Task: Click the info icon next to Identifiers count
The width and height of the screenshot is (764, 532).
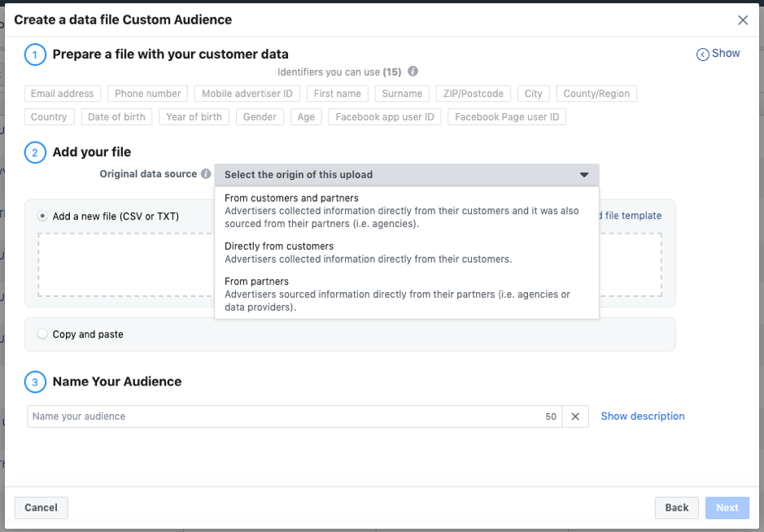Action: 413,72
